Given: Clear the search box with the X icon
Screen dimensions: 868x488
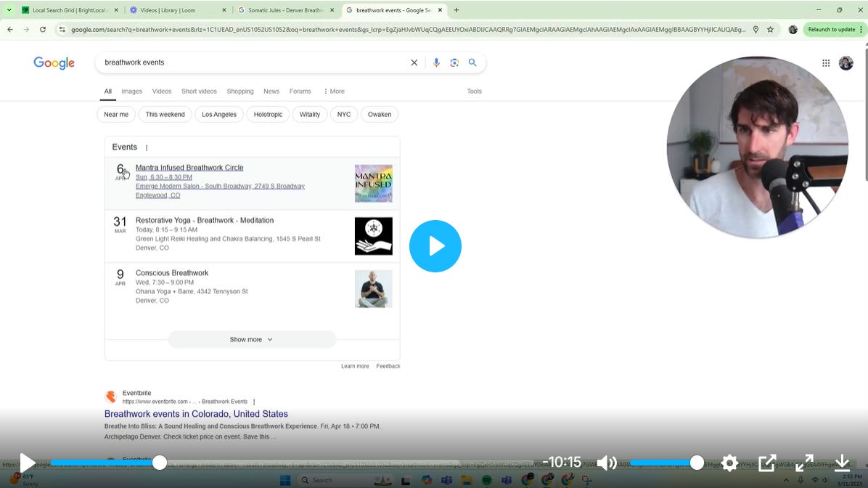Looking at the screenshot, I should tap(414, 62).
